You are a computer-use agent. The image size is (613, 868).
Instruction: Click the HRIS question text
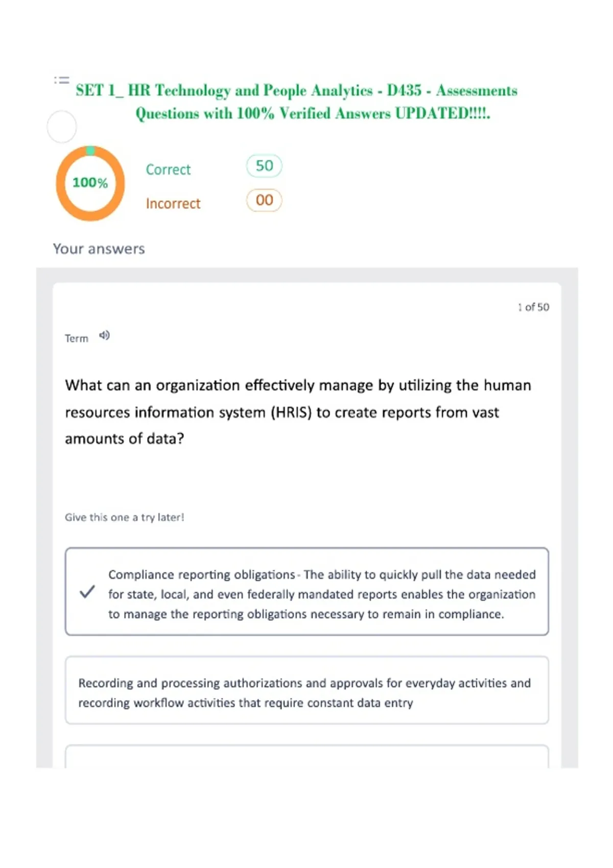click(298, 412)
